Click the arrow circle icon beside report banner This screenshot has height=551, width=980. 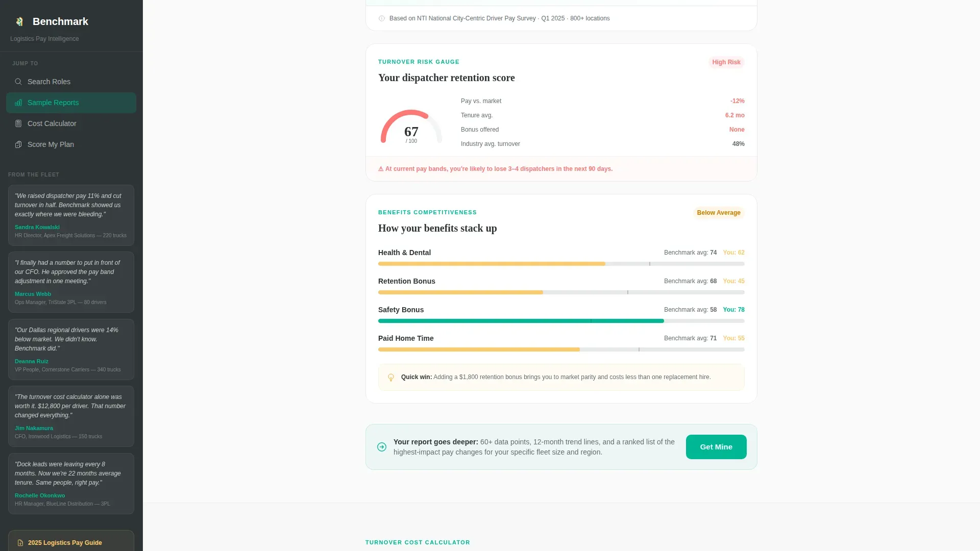click(x=382, y=447)
